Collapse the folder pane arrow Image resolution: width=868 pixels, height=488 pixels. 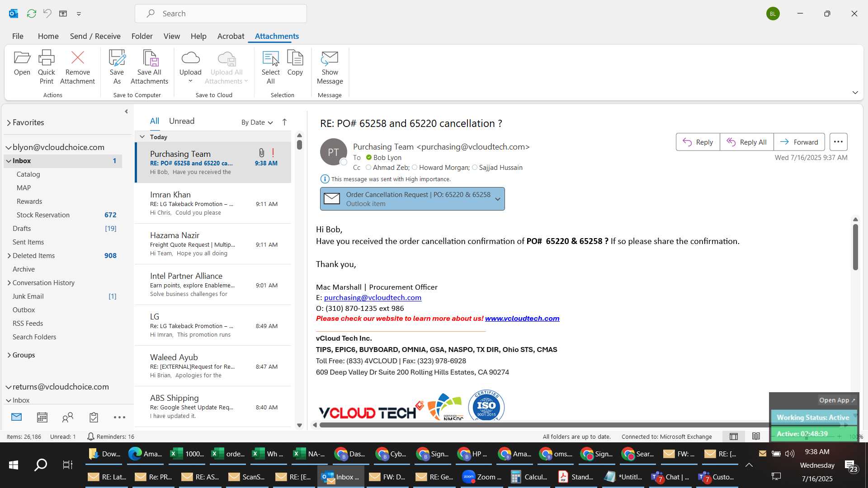126,111
